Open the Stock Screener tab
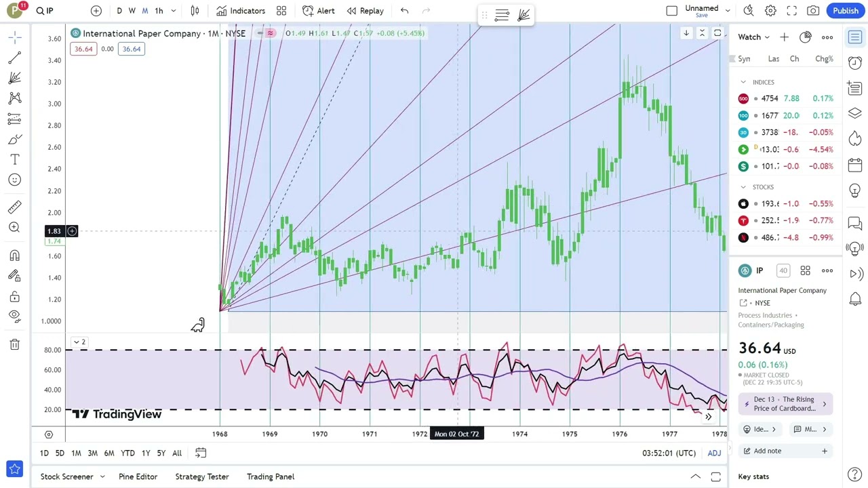This screenshot has width=868, height=488. pyautogui.click(x=66, y=476)
